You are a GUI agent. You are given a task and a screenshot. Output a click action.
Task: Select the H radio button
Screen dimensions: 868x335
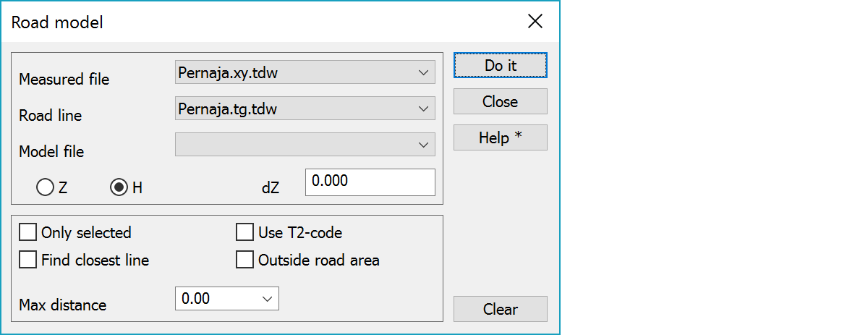pos(119,187)
